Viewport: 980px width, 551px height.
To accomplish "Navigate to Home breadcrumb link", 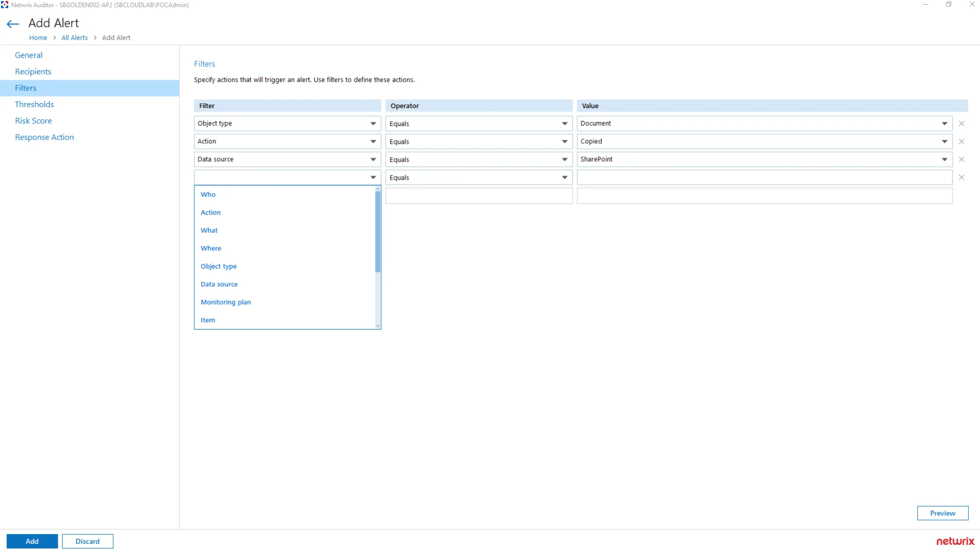I will coord(38,38).
